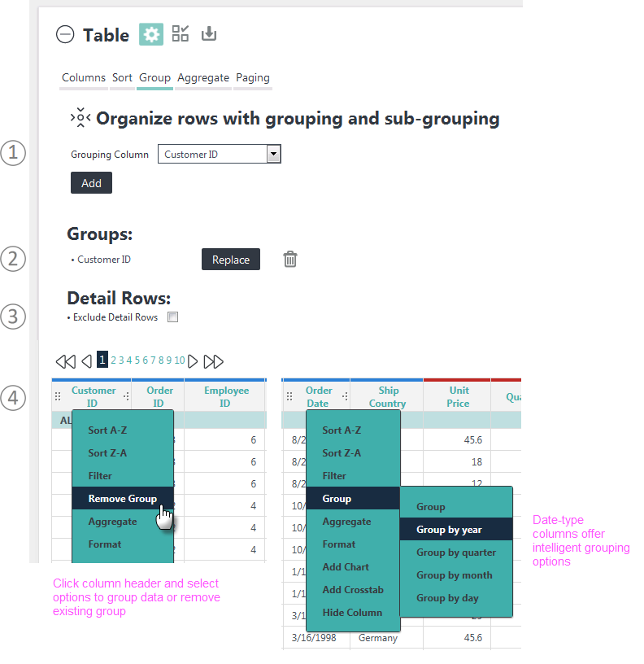Go to the first page with double-left arrows
This screenshot has width=644, height=664.
pos(66,361)
